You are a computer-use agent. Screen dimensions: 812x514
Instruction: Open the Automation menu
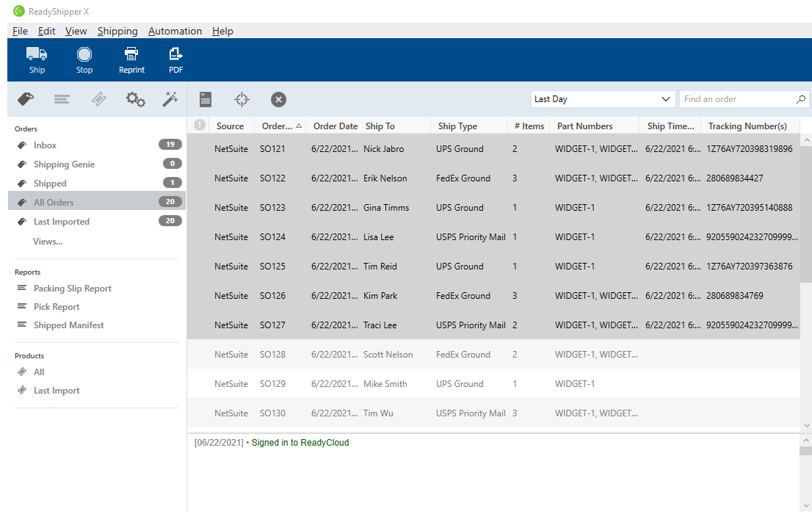click(x=175, y=31)
